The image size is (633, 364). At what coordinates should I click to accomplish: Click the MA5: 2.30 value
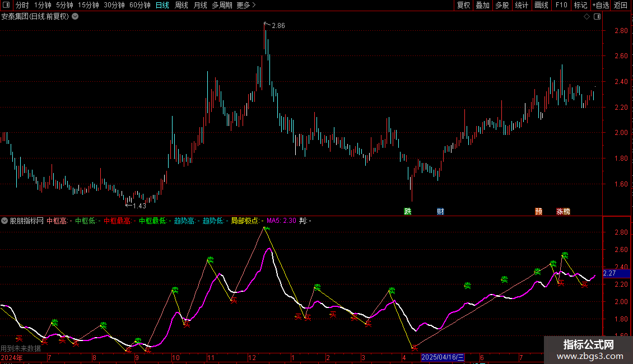pos(281,221)
